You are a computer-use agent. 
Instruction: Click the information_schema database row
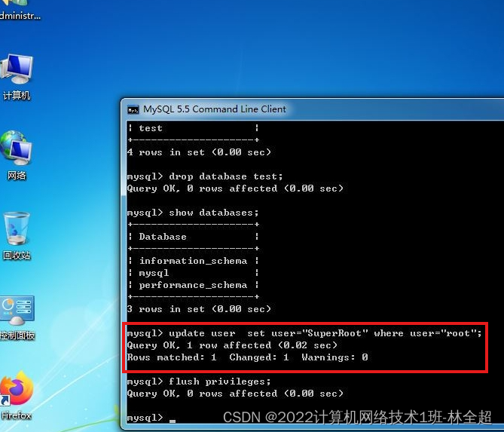[193, 261]
